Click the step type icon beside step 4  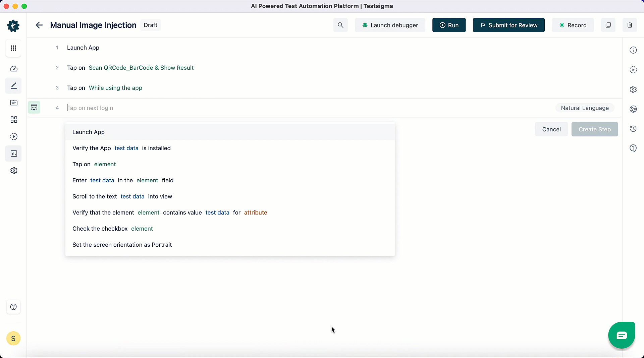pyautogui.click(x=34, y=108)
